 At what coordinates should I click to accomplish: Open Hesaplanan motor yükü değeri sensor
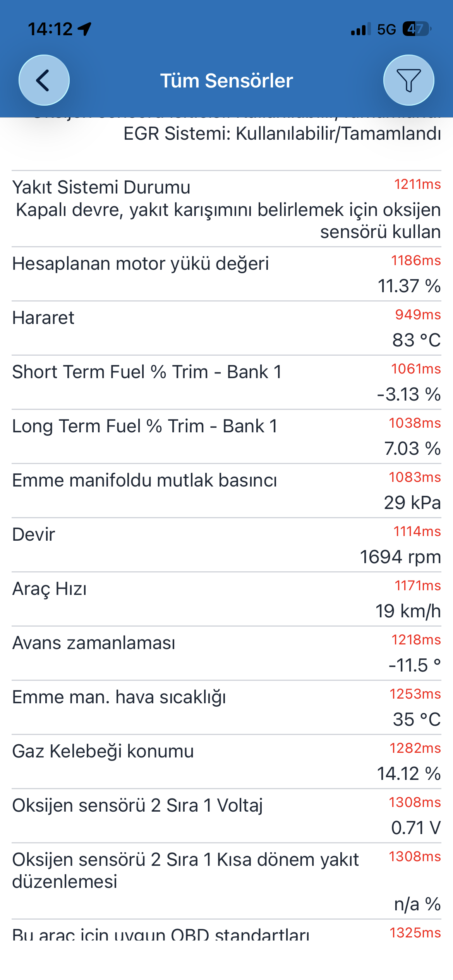pos(226,274)
